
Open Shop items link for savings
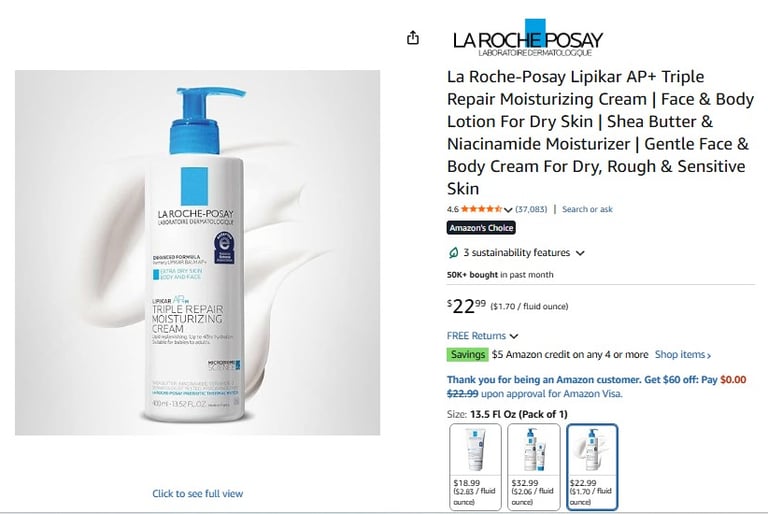click(683, 354)
